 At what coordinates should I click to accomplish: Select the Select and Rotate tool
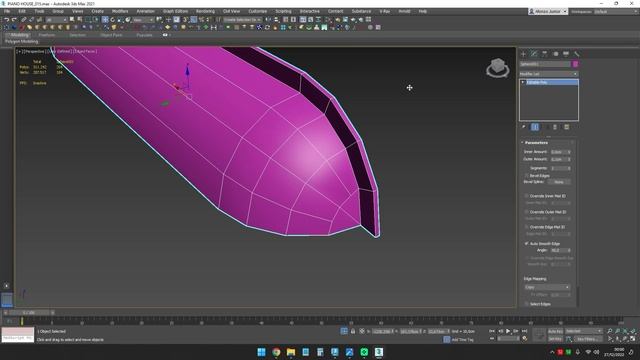tap(113, 20)
